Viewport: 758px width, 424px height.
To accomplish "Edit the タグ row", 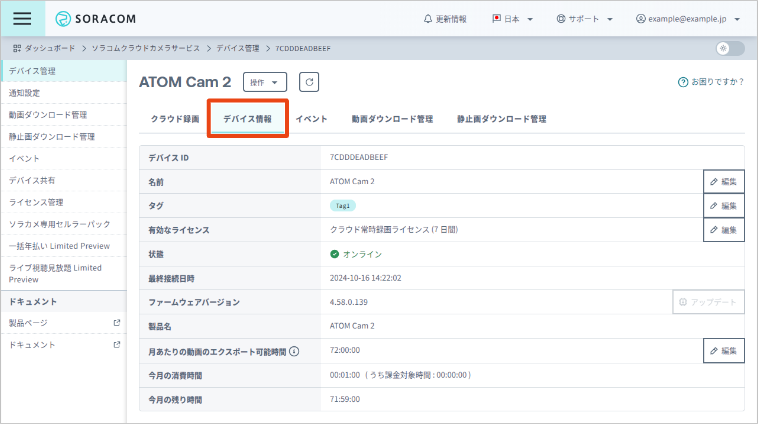I will tap(724, 206).
